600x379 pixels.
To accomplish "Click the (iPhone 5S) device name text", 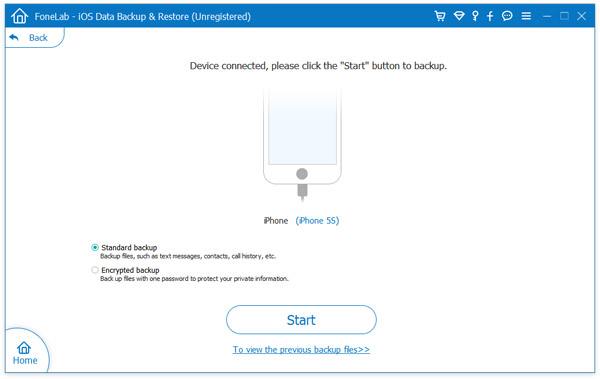I will click(317, 221).
